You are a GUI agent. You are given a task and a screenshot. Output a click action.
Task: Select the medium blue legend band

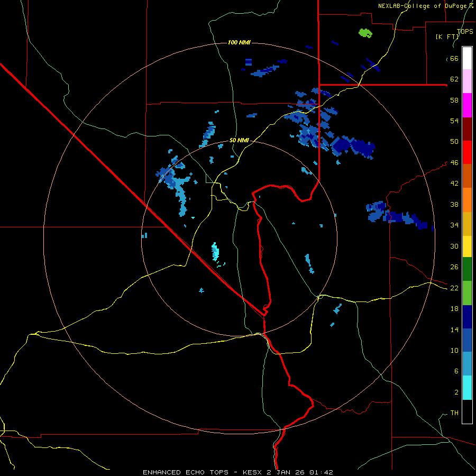[467, 340]
